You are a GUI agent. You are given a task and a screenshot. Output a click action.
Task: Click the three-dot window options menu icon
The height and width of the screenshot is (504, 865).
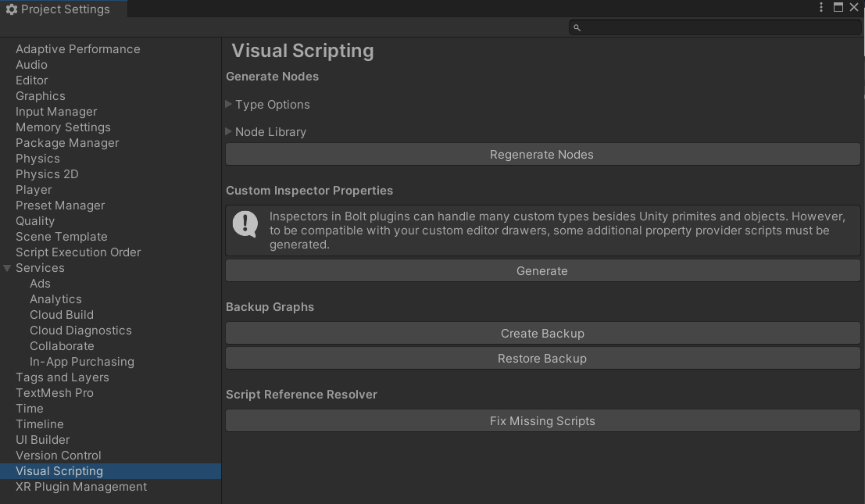tap(821, 8)
